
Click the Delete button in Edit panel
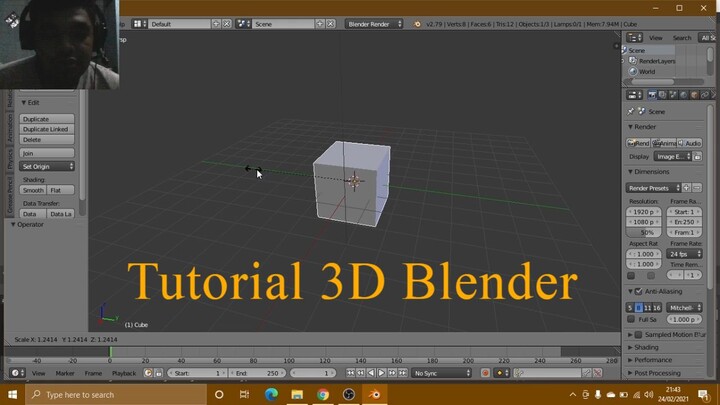pos(47,140)
